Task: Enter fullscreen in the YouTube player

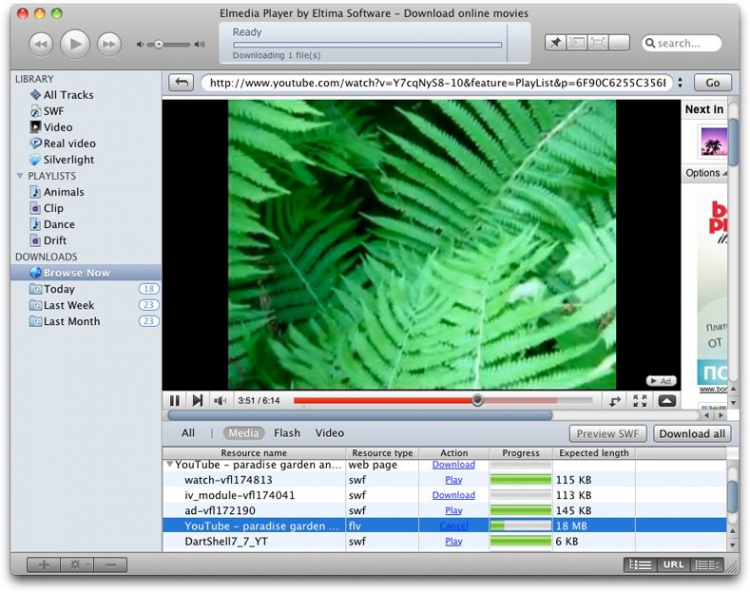Action: [x=640, y=400]
